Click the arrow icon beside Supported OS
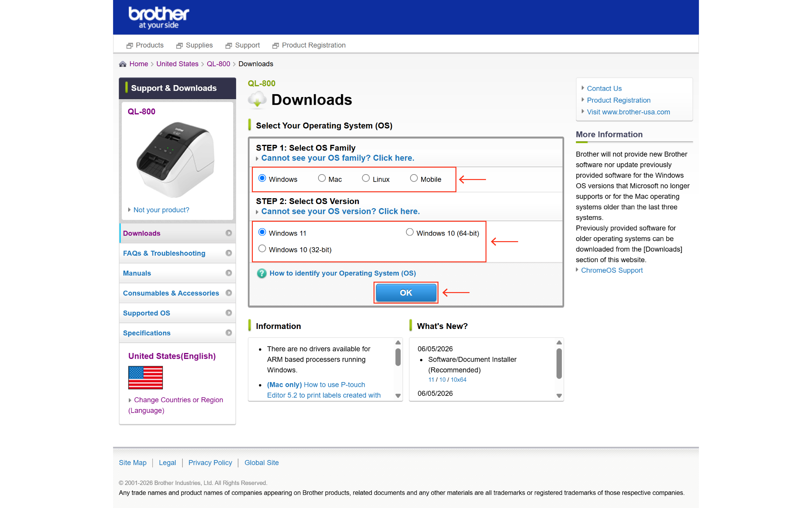 coord(229,313)
